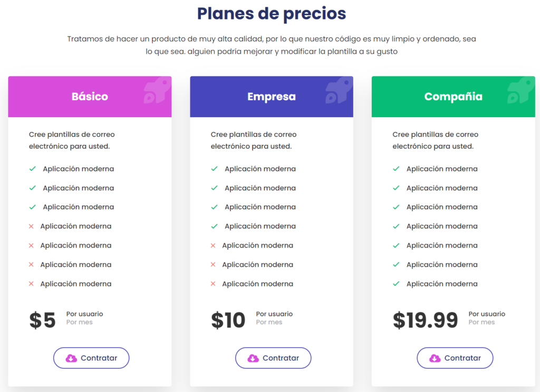
Task: Click the last red cross in Empresa plan
Action: point(213,284)
